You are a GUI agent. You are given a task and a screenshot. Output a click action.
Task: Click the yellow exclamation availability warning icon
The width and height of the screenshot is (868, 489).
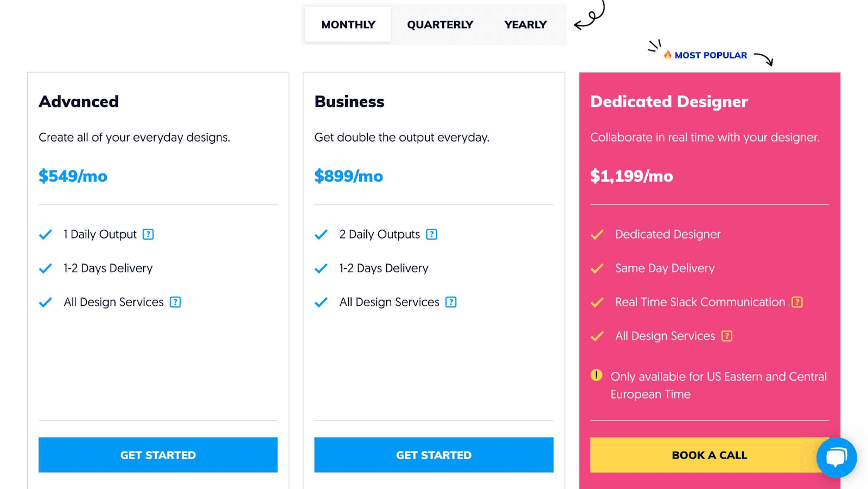pyautogui.click(x=596, y=375)
